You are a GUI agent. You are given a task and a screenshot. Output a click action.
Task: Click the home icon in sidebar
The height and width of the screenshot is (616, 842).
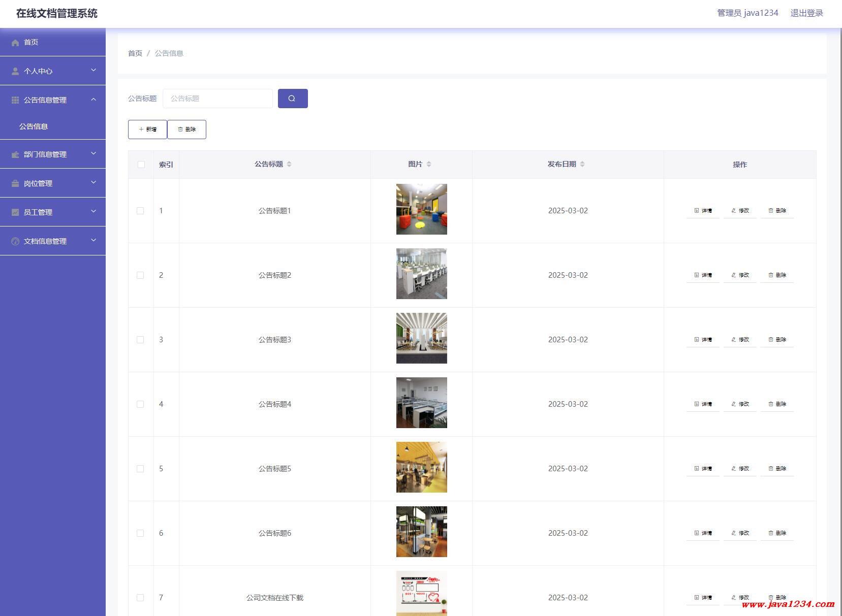15,43
